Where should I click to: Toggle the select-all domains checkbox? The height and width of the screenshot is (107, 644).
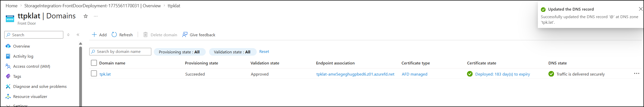pos(94,63)
